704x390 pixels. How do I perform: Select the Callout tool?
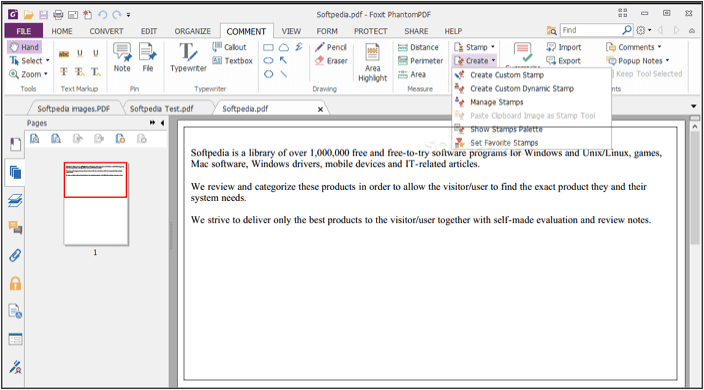(x=229, y=47)
